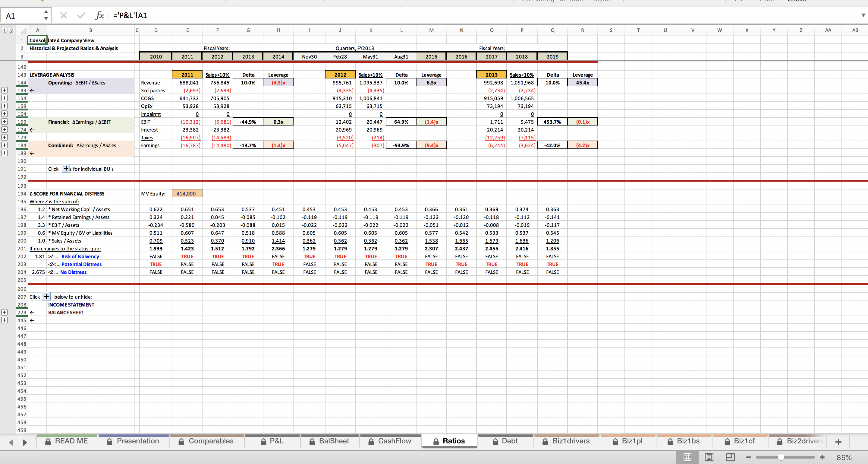Open the CashFlow sheet tab

pos(390,441)
